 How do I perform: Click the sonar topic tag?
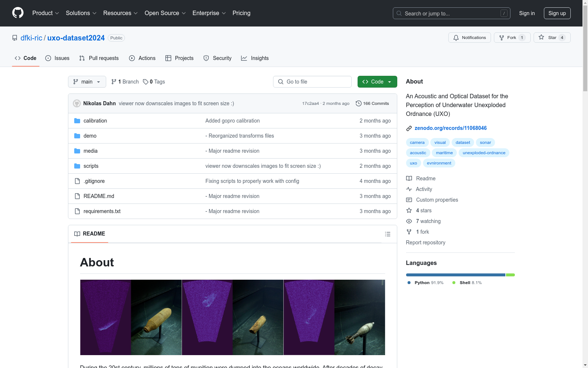pyautogui.click(x=485, y=142)
